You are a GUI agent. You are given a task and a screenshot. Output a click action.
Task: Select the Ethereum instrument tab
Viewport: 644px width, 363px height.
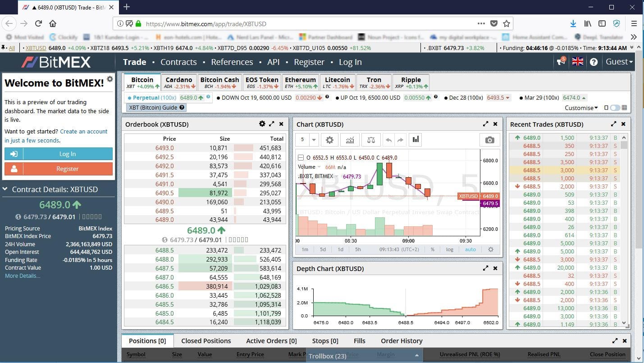pos(300,83)
